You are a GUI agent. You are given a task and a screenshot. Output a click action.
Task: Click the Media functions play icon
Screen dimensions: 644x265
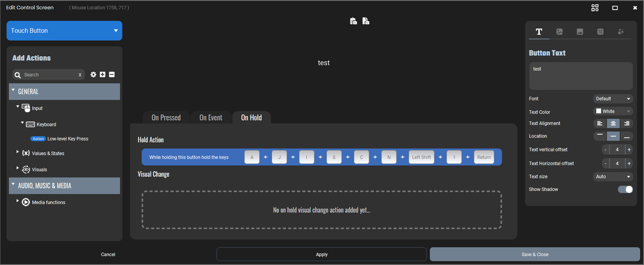(x=26, y=202)
